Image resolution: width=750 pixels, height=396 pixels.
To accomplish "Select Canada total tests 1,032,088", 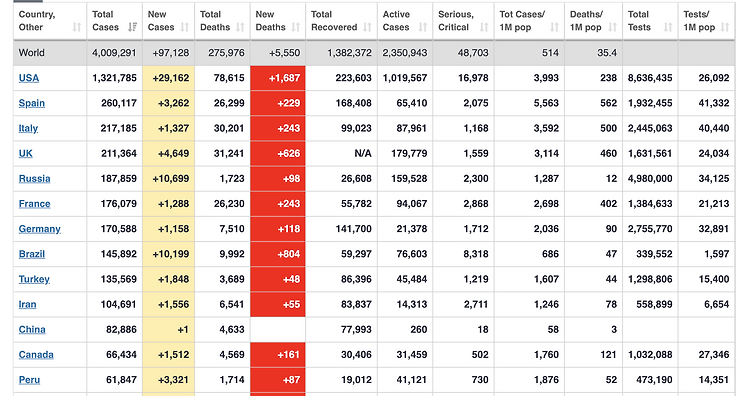I will 650,355.
